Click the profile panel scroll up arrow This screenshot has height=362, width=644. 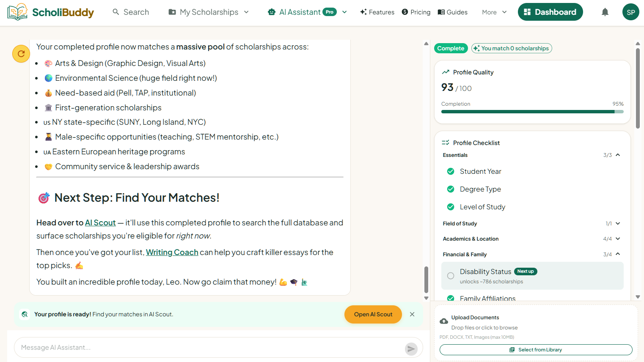(638, 44)
